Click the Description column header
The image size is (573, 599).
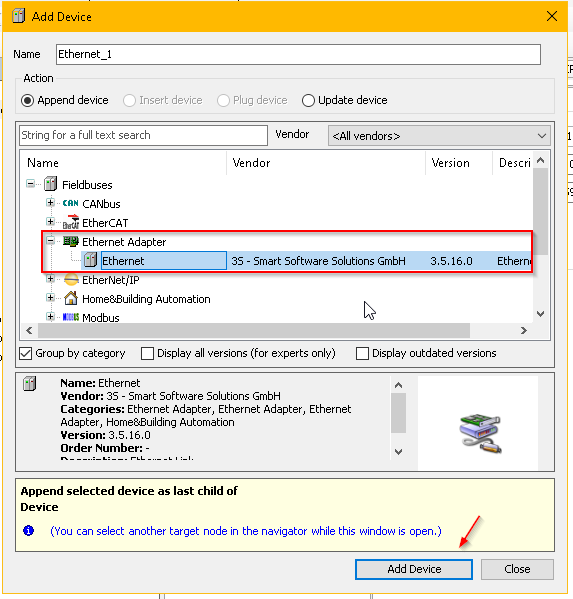(x=512, y=163)
